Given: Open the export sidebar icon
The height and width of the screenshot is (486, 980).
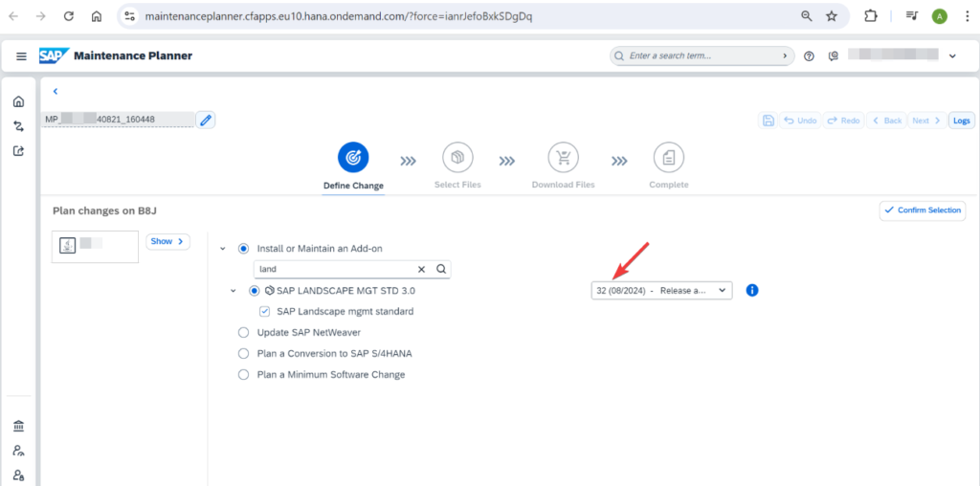Looking at the screenshot, I should click(19, 150).
